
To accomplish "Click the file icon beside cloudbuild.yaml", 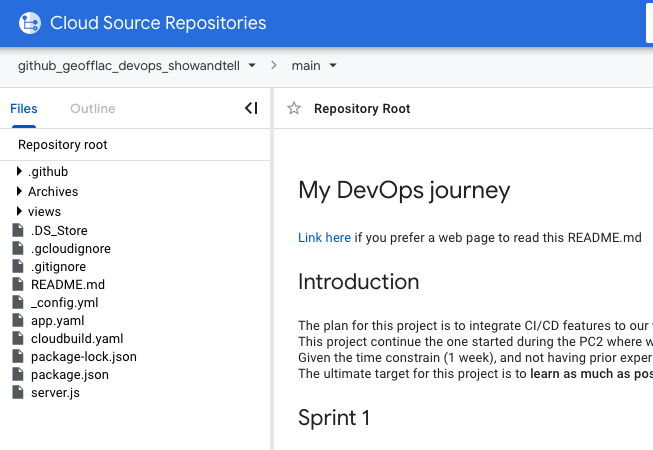I will click(x=18, y=338).
